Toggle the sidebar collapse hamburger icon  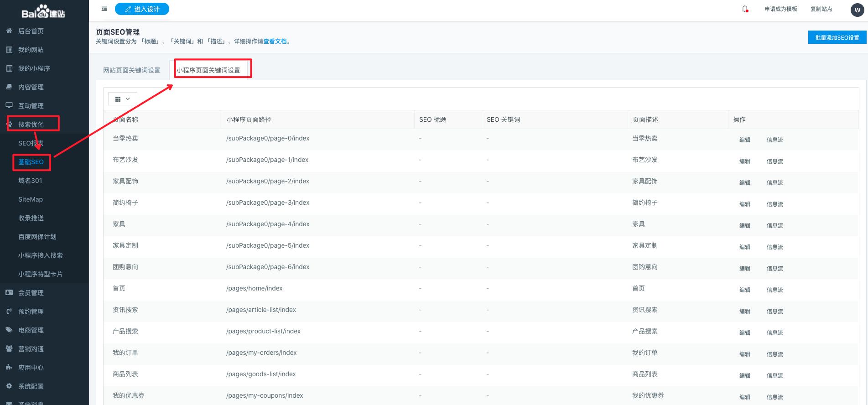click(x=104, y=9)
